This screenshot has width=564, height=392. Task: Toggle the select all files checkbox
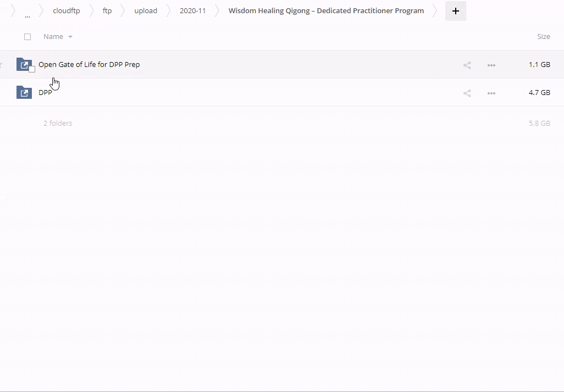click(27, 37)
